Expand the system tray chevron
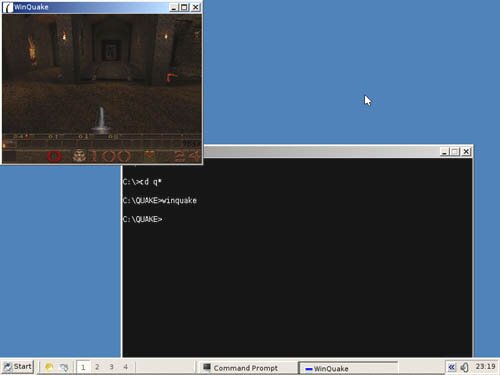 pos(451,367)
